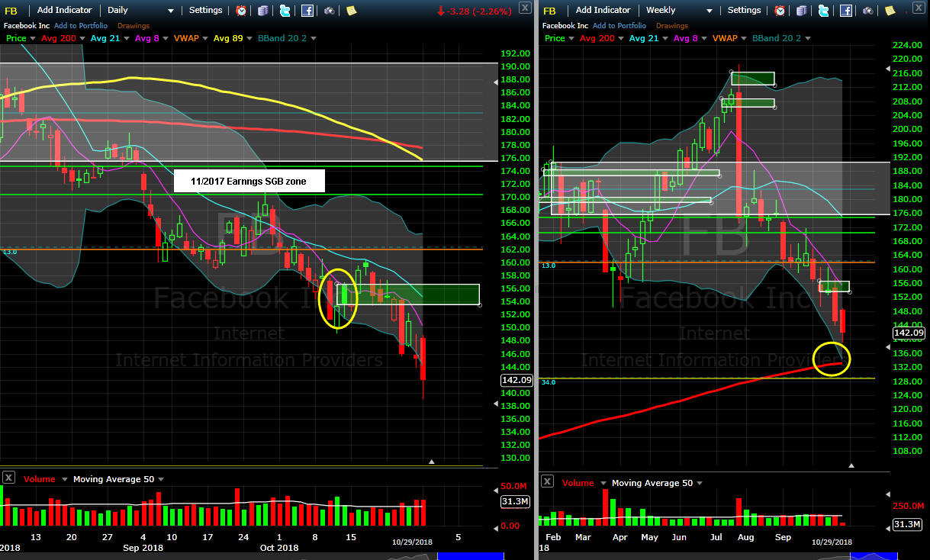
Task: Click the Drawings link on Weekly chart
Action: tap(672, 25)
